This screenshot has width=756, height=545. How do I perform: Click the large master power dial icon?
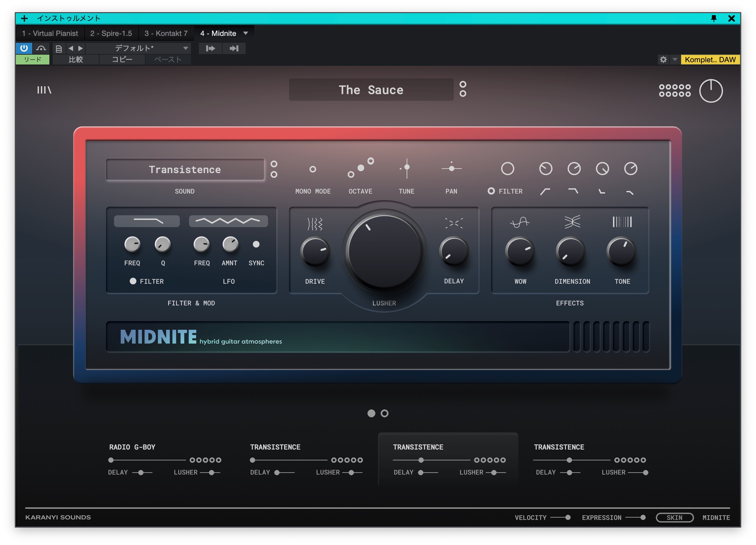click(710, 91)
